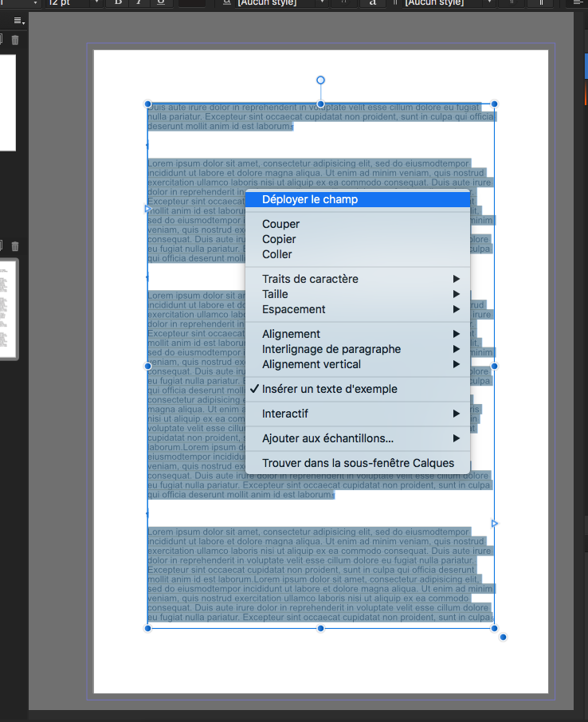Viewport: 588px width, 722px height.
Task: Expand Traits de caractère submenu
Action: (358, 279)
